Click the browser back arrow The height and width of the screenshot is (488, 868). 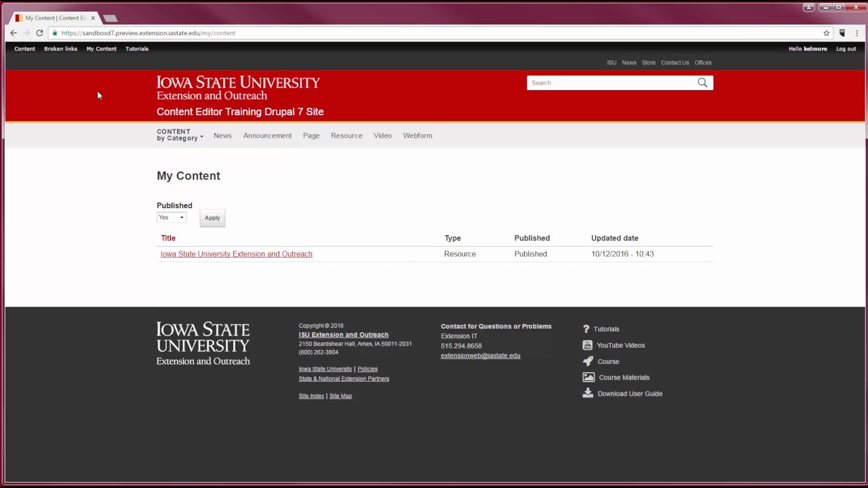[14, 33]
